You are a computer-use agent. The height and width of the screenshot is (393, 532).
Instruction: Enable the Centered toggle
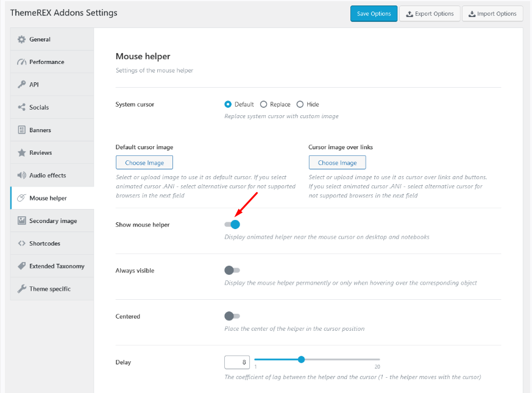click(x=232, y=316)
